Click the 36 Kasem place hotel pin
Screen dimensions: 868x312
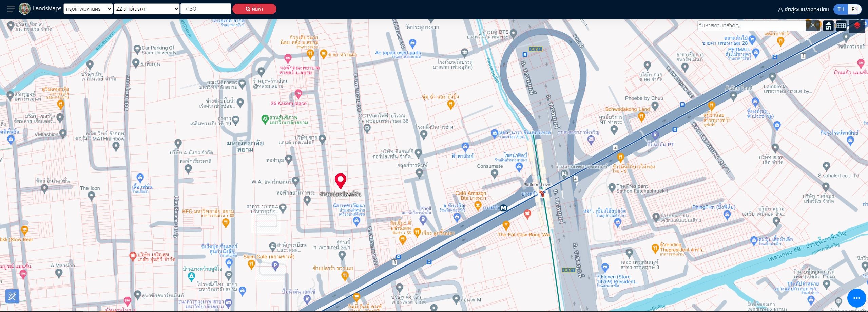point(298,94)
